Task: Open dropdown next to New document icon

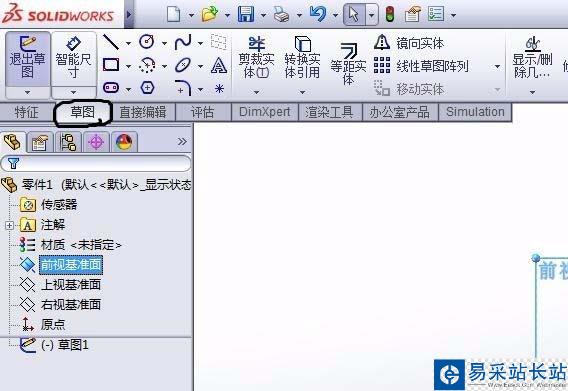Action: 191,15
